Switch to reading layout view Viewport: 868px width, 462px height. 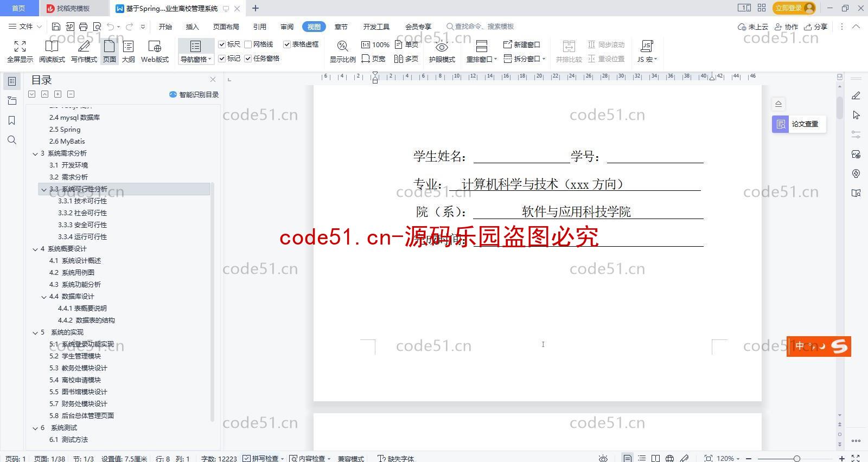[52, 52]
